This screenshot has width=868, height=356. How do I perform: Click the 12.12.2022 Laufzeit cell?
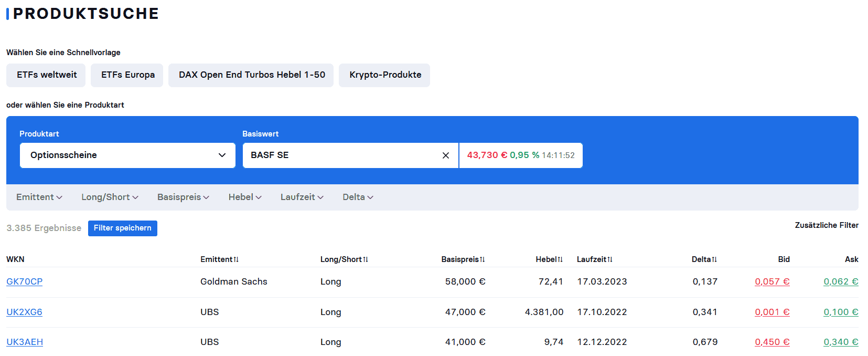pos(602,342)
